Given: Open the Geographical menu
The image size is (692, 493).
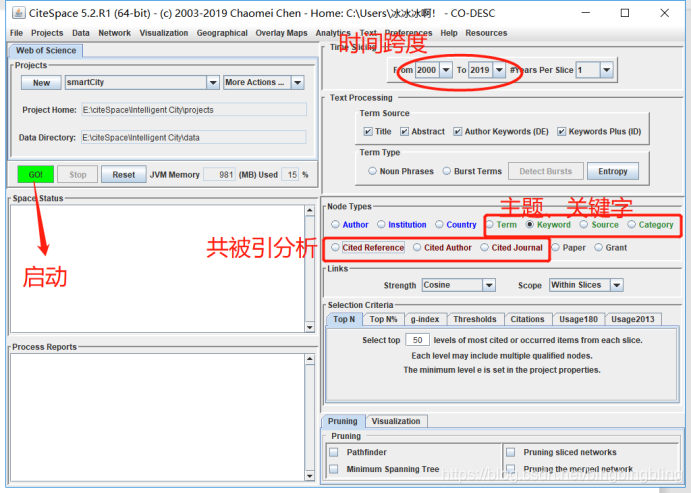Looking at the screenshot, I should click(222, 33).
